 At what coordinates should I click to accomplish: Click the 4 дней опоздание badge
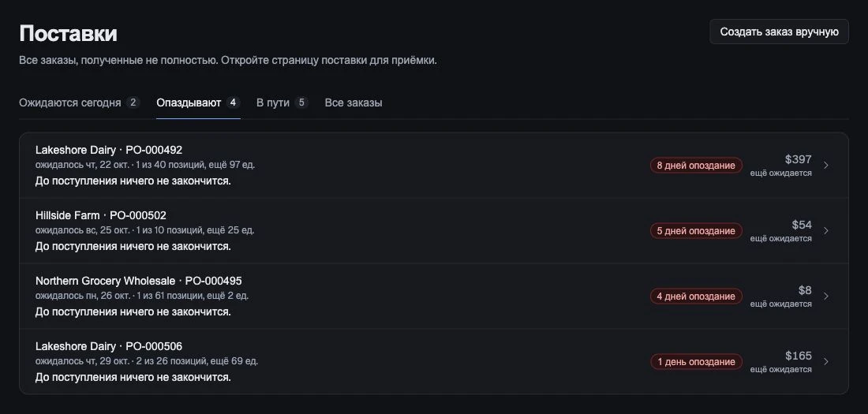point(696,297)
